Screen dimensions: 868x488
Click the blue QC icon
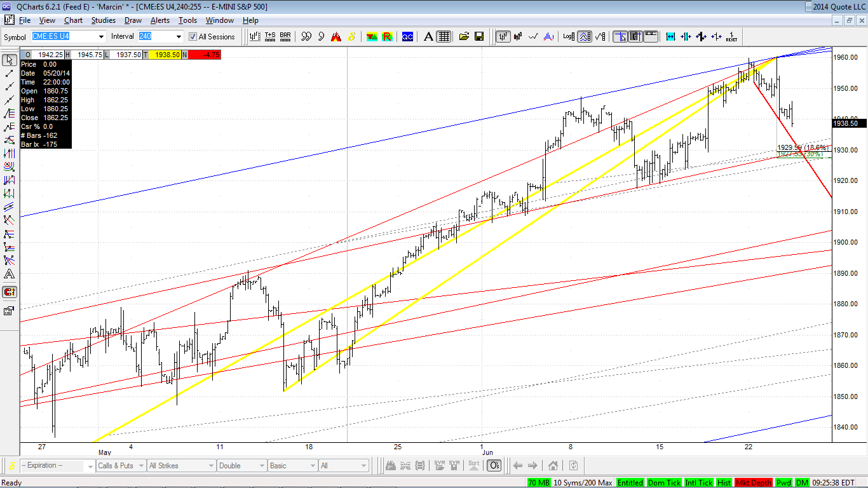point(407,36)
